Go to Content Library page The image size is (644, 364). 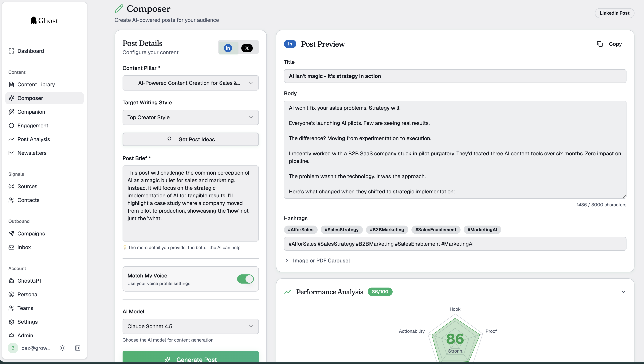36,84
